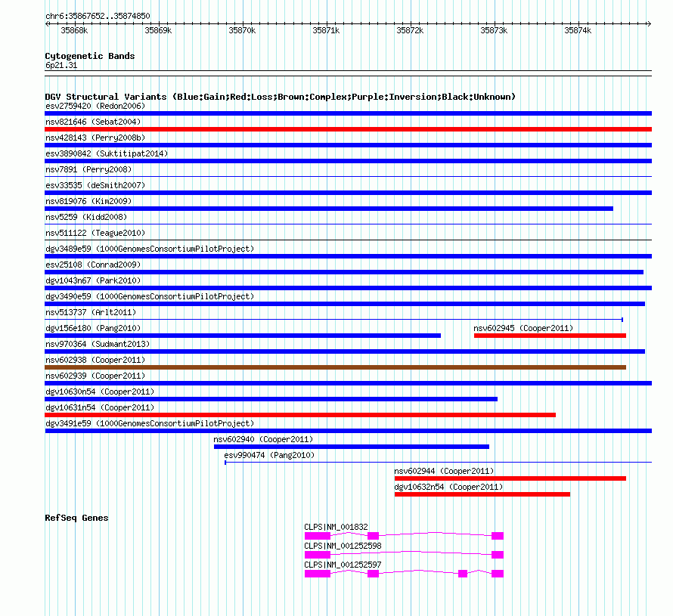Select the brown nsv602938 complex variant bar
This screenshot has width=673, height=616.
pos(335,367)
